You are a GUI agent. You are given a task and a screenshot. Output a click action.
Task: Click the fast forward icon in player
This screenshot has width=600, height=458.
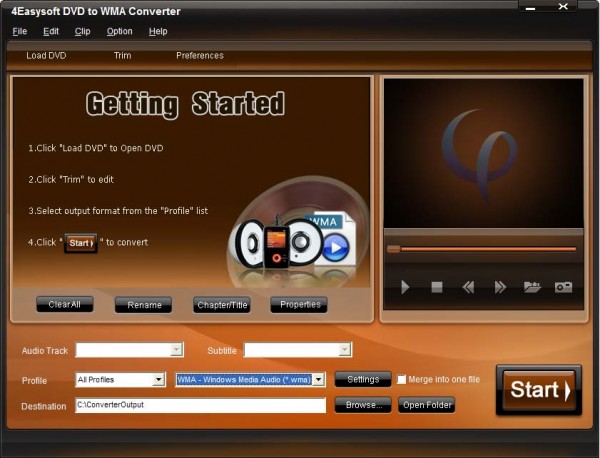click(x=500, y=287)
